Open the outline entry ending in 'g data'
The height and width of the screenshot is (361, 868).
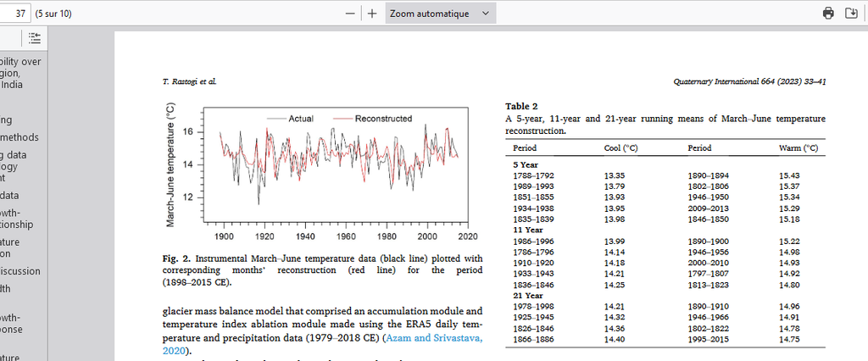(14, 155)
